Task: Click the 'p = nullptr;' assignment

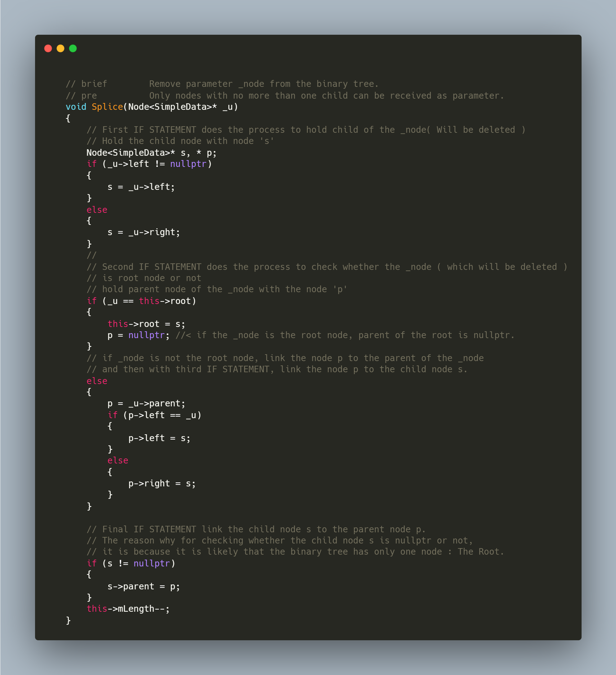Action: [x=138, y=335]
